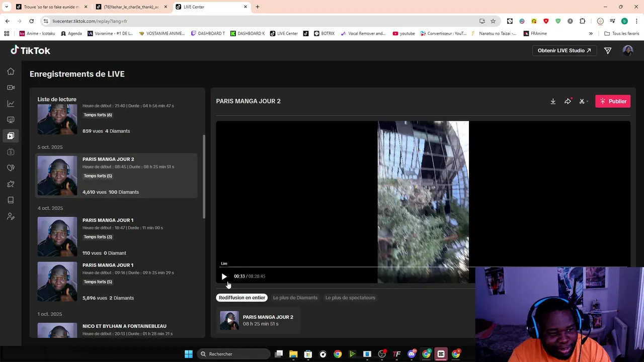Screen dimensions: 644x362
Task: Select Le plus de spectateurs tab
Action: [350, 298]
